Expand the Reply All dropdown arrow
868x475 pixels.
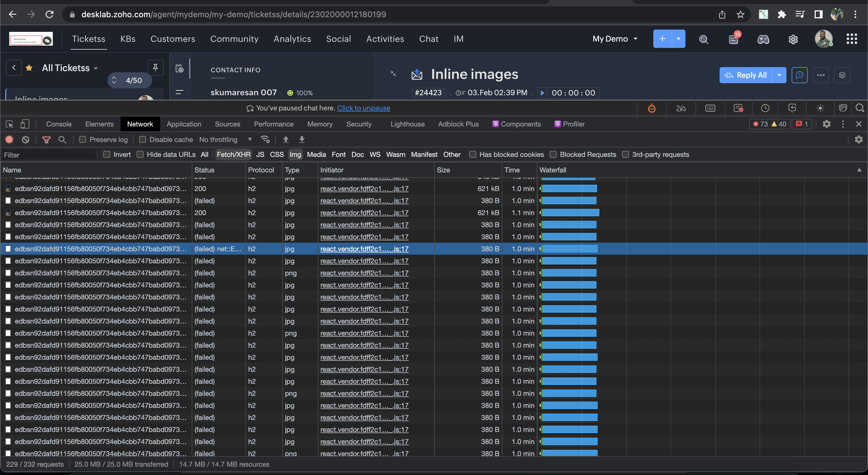point(779,75)
